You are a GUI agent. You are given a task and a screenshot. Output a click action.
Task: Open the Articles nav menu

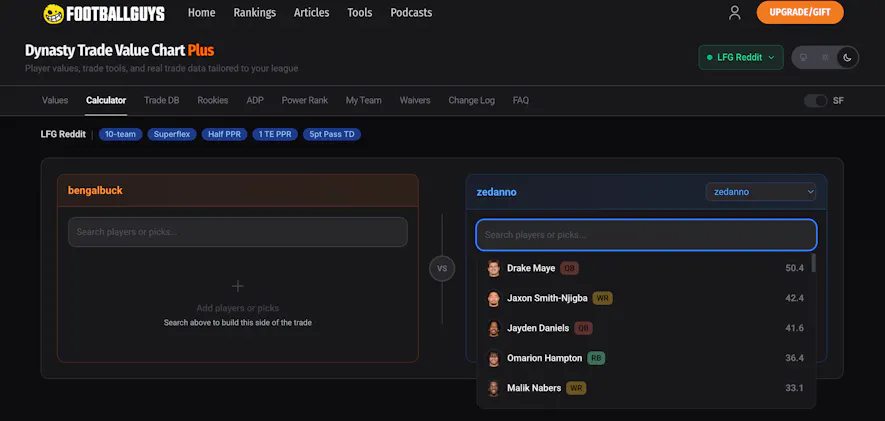click(312, 12)
